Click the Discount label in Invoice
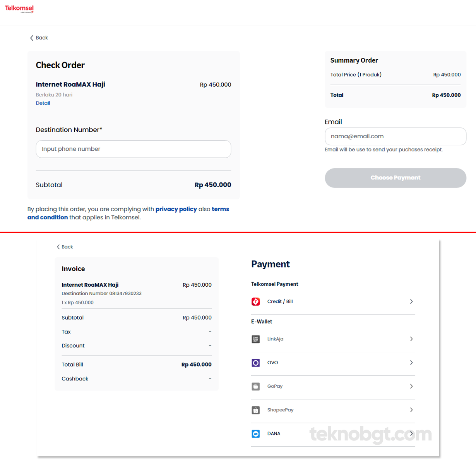This screenshot has height=461, width=476. (x=73, y=346)
